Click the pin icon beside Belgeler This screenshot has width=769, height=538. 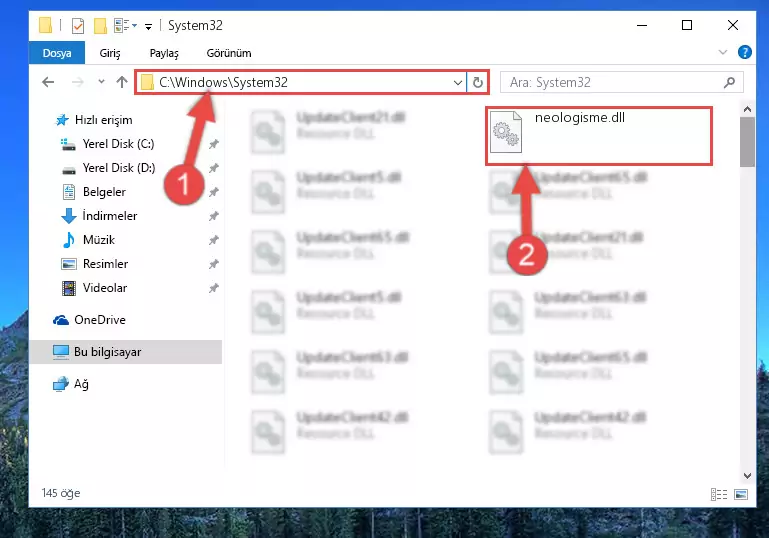point(213,192)
